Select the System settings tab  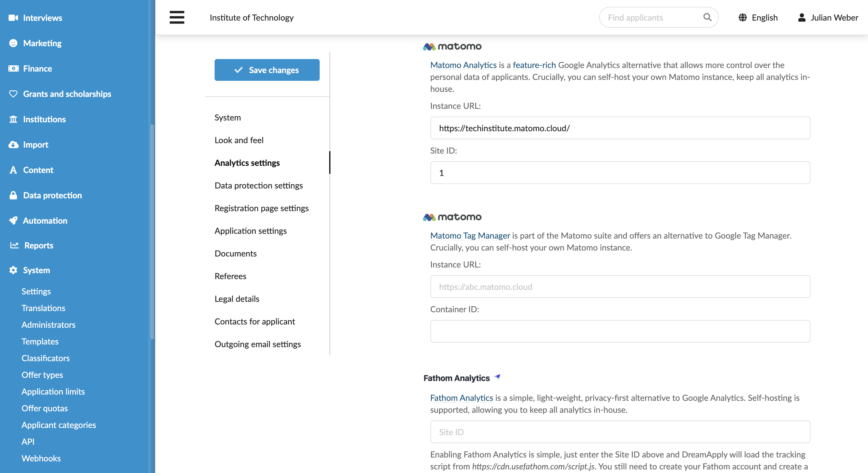coord(228,118)
